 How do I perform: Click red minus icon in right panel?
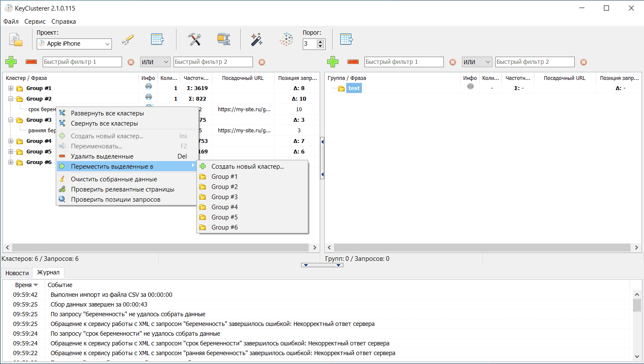(353, 62)
